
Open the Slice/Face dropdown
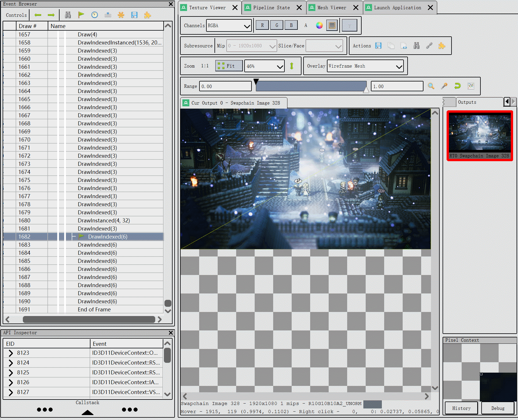[x=324, y=46]
